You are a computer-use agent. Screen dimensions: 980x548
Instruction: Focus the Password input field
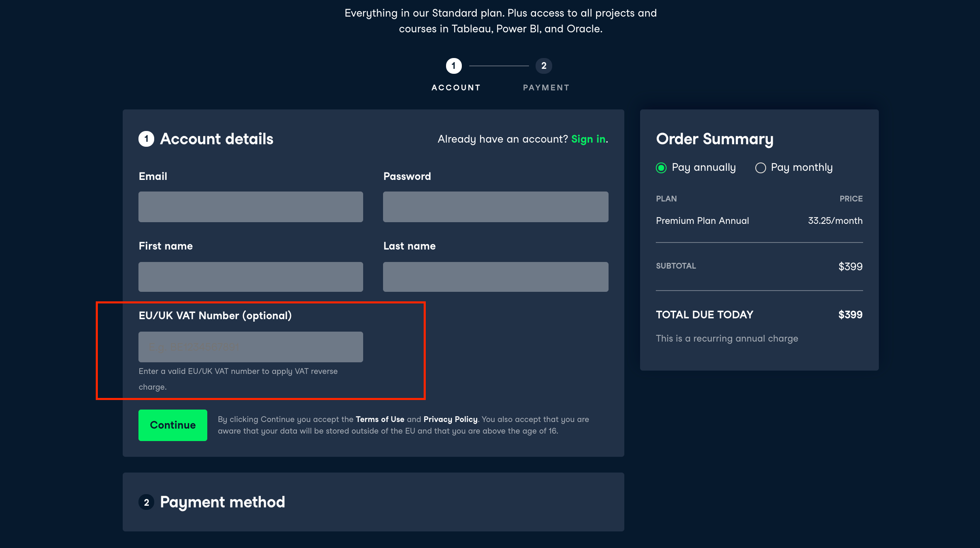point(495,207)
